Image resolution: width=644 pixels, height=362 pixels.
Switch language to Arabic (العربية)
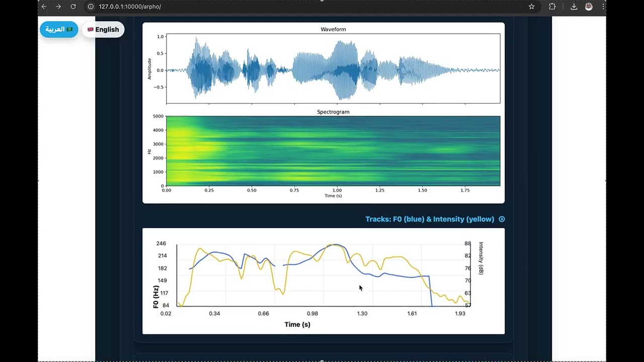click(59, 29)
